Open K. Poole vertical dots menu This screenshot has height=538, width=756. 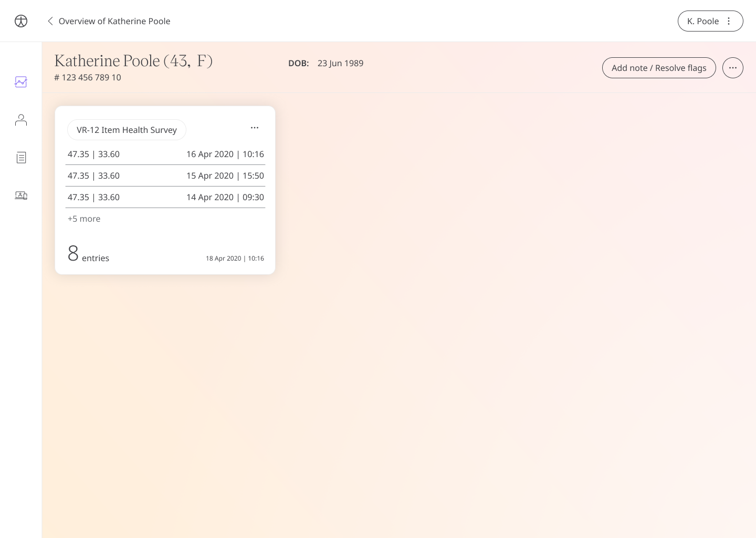[729, 21]
